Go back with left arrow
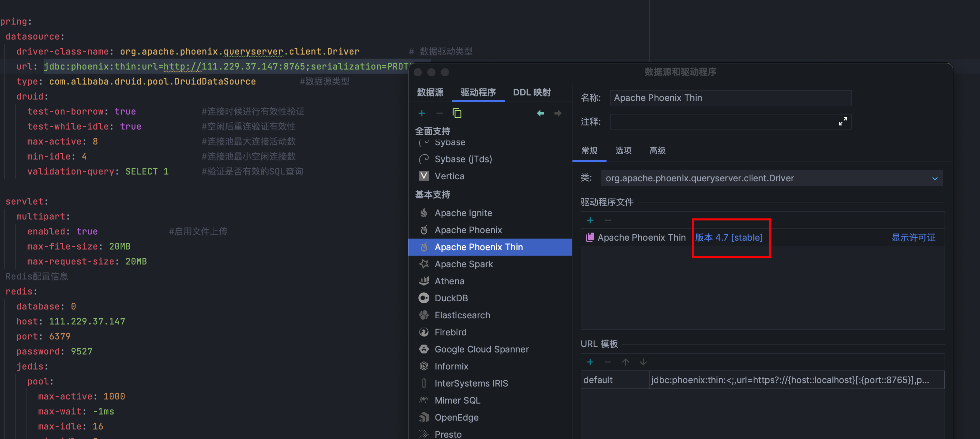Viewport: 980px width, 439px height. pos(540,113)
